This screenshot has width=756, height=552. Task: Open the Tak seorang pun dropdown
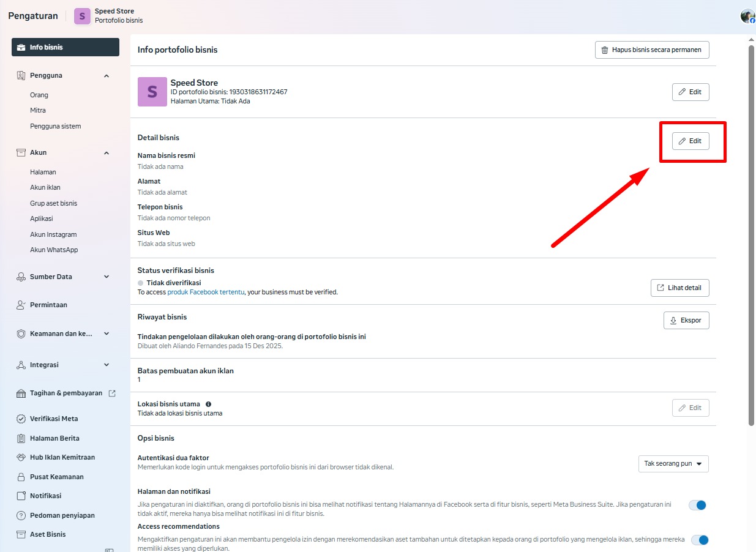673,464
